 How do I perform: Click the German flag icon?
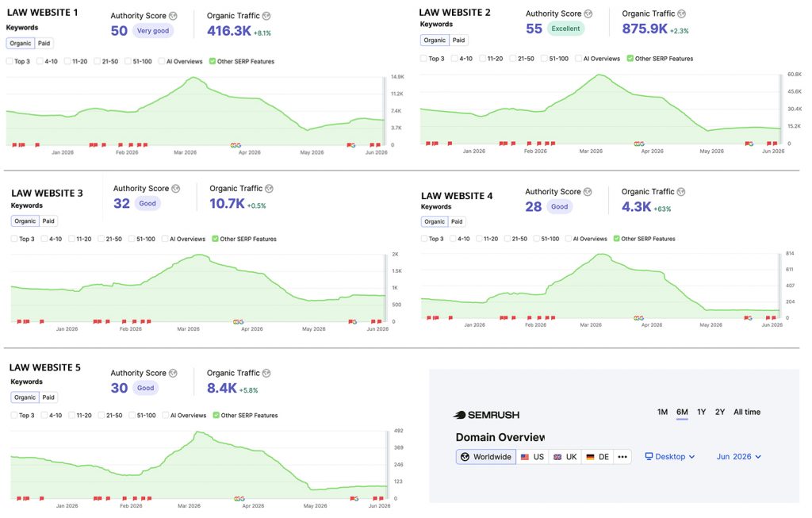[590, 457]
